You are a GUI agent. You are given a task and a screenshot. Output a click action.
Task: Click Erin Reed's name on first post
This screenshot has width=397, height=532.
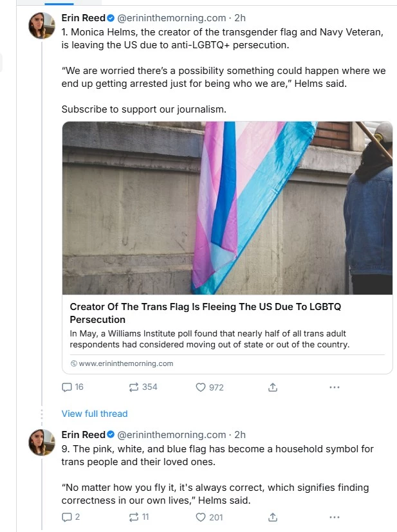pyautogui.click(x=83, y=18)
